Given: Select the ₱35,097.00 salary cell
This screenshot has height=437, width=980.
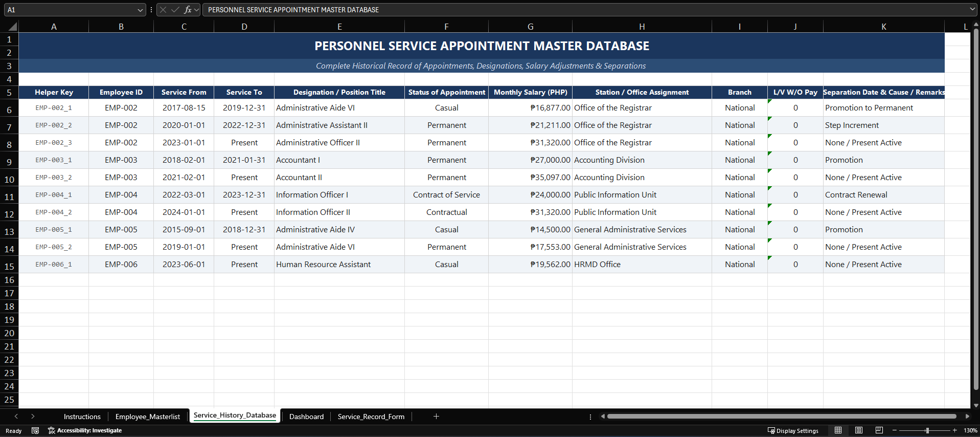Looking at the screenshot, I should (531, 178).
